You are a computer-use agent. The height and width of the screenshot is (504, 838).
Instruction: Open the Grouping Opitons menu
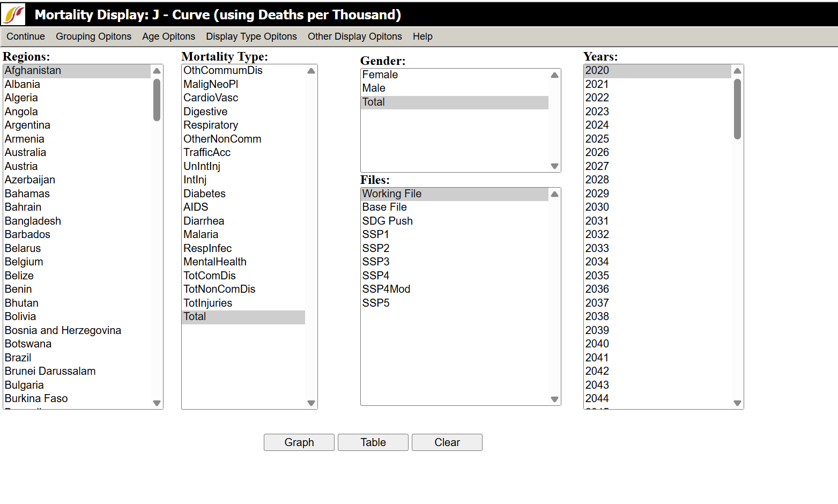click(93, 36)
